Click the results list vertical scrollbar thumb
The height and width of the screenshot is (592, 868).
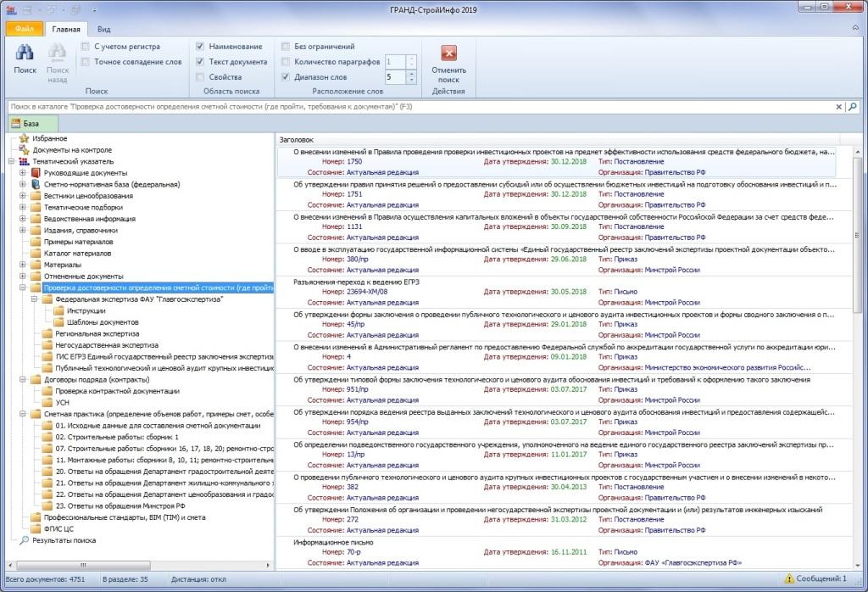pyautogui.click(x=858, y=234)
